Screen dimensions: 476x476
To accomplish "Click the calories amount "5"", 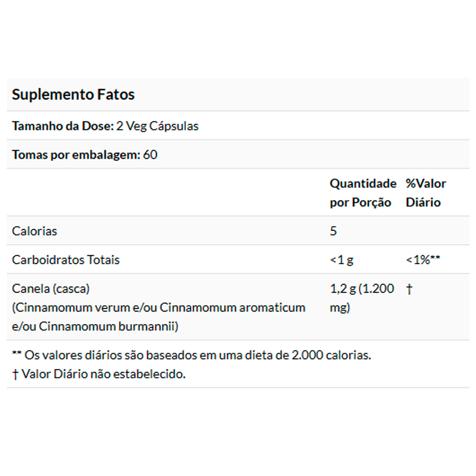I will point(333,231).
